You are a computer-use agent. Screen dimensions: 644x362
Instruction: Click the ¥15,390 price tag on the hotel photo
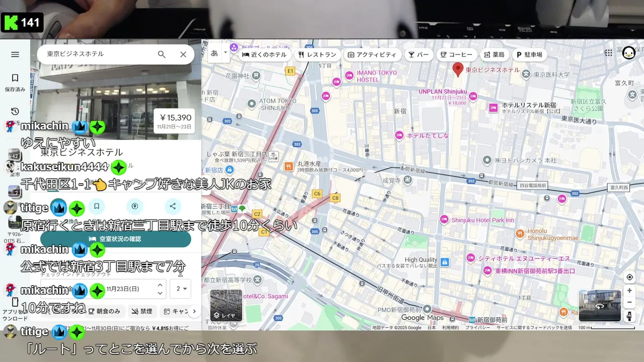(174, 121)
